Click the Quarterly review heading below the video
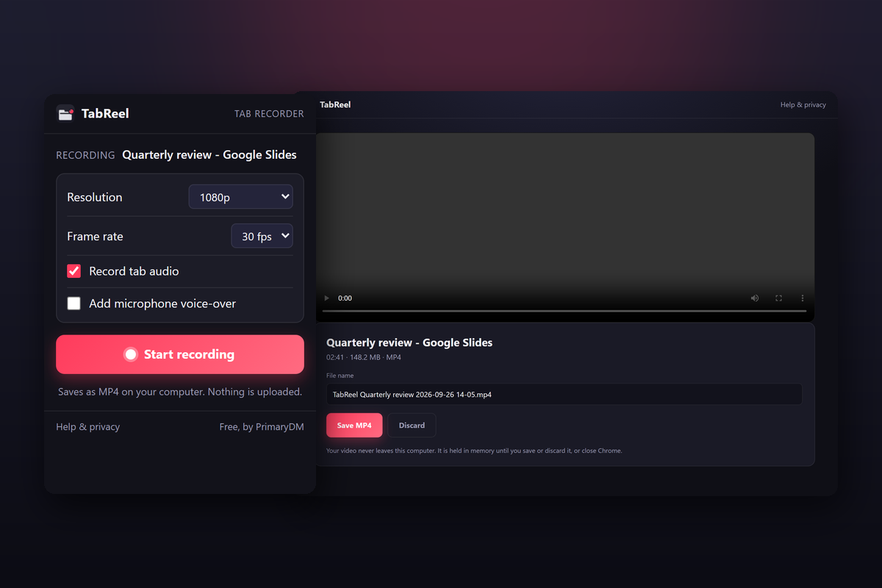This screenshot has height=588, width=882. 409,343
